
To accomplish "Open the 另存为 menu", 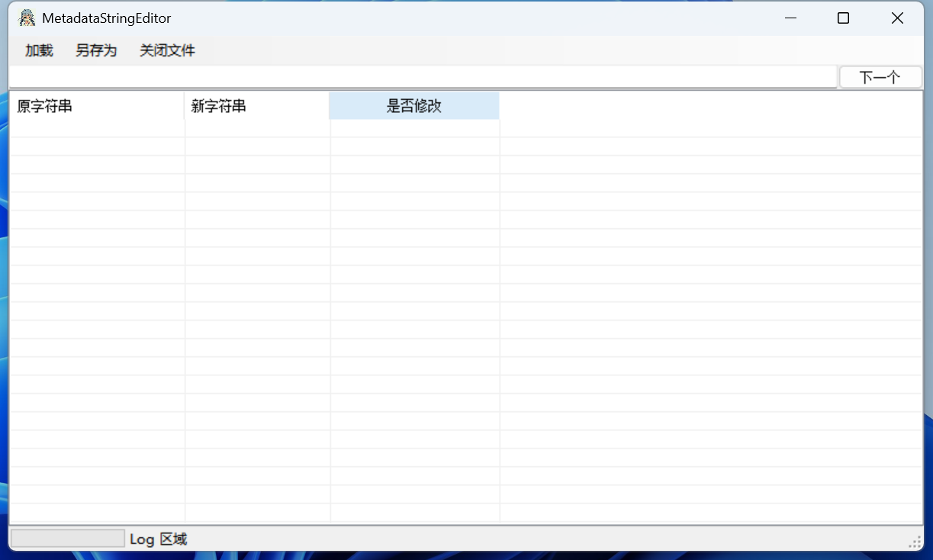I will [x=96, y=51].
